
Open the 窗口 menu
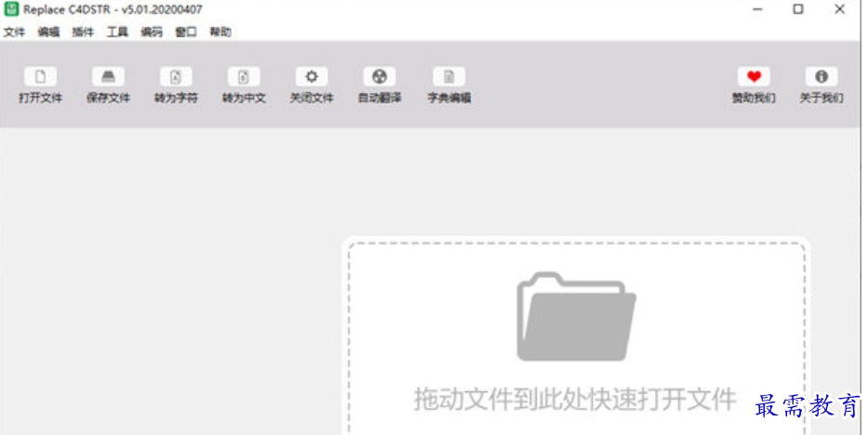point(186,32)
